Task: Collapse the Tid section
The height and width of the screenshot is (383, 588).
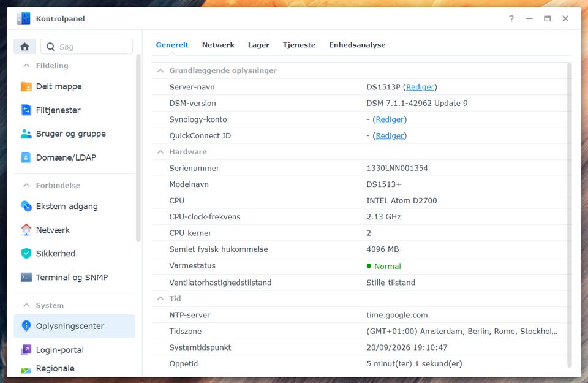Action: 160,298
